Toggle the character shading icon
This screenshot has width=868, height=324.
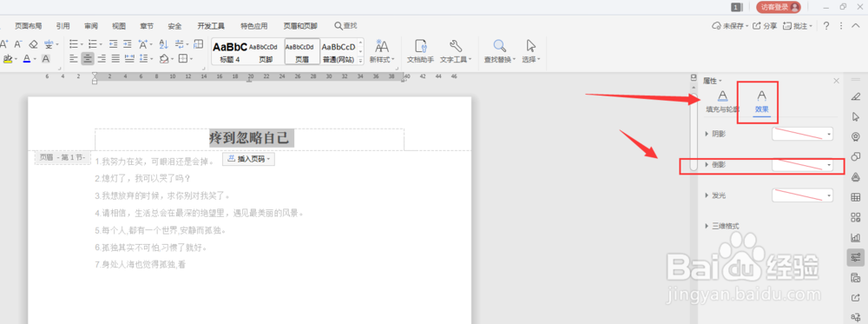pyautogui.click(x=46, y=58)
